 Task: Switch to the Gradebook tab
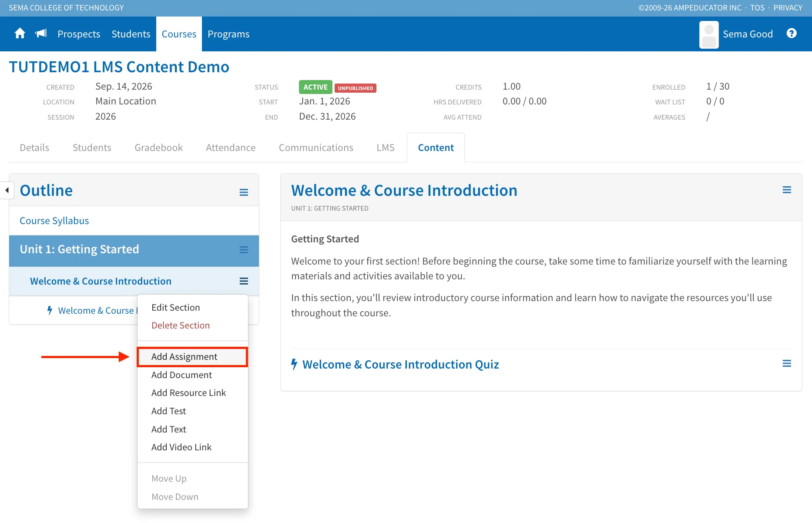coord(158,148)
